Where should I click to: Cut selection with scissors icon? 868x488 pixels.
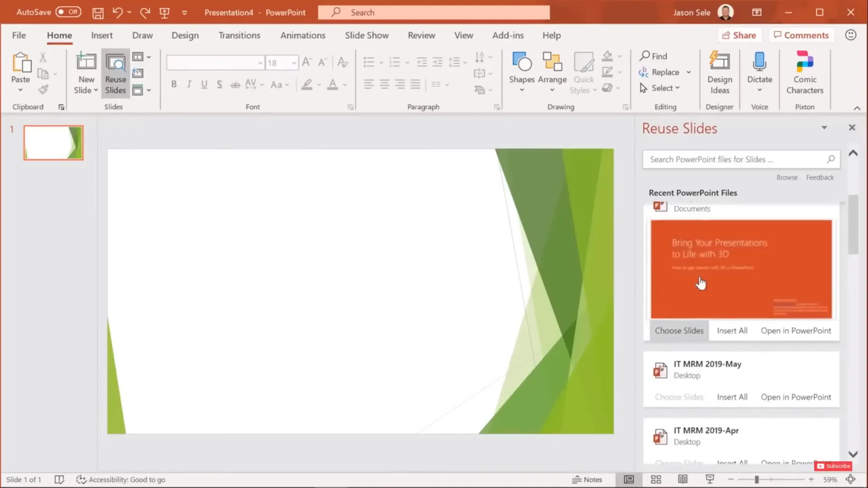point(43,57)
